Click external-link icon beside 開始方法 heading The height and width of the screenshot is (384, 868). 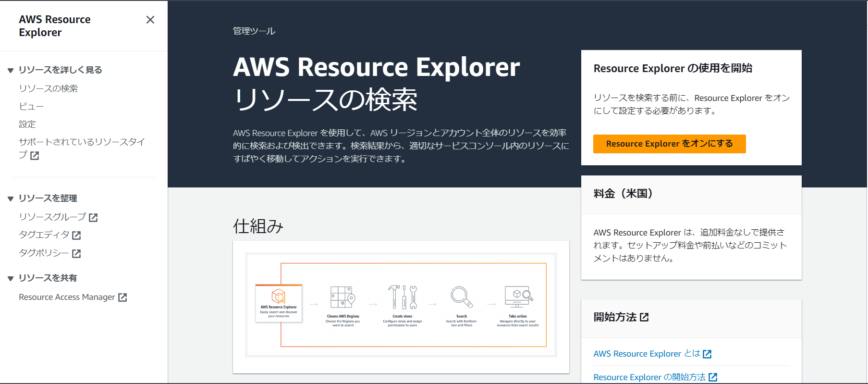click(644, 317)
